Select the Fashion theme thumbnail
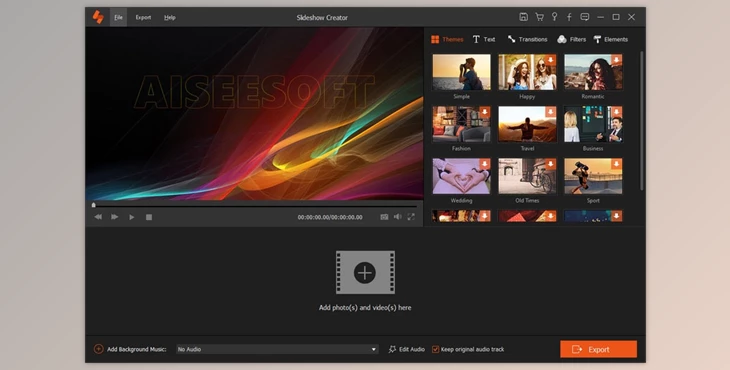730x370 pixels. 461,124
